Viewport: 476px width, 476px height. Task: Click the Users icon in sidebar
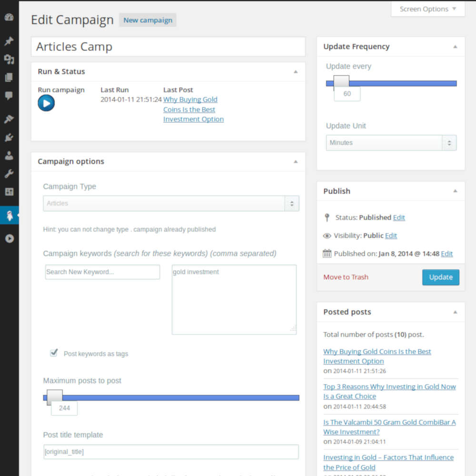click(10, 155)
